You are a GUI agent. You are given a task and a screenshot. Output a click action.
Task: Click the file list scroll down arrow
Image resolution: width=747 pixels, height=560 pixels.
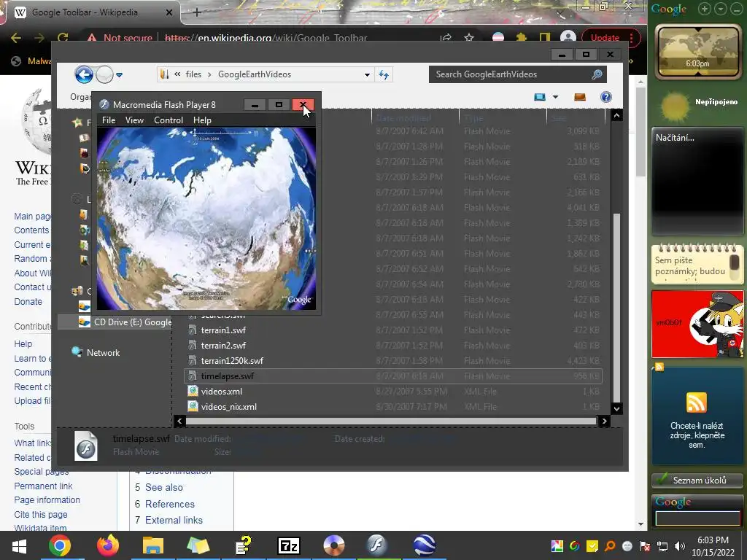tap(616, 408)
